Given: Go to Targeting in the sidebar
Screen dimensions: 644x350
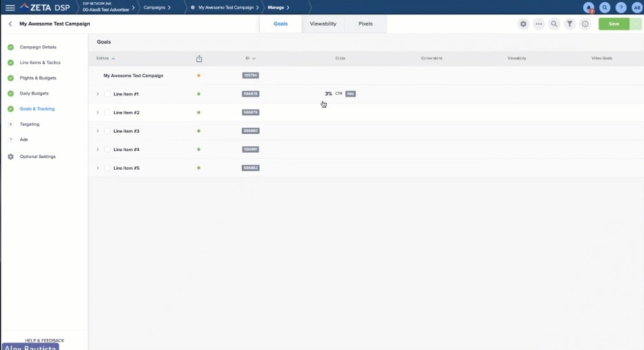Looking at the screenshot, I should pos(30,124).
